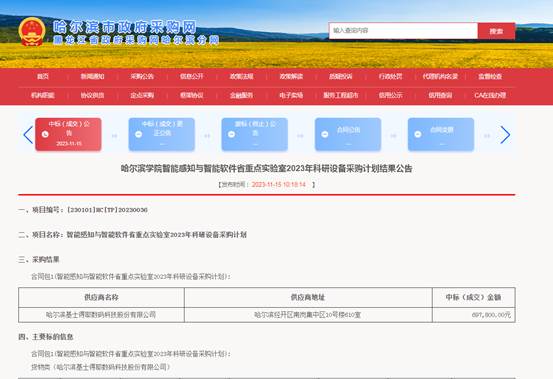The width and height of the screenshot is (553, 379).
Task: Click the 中标（成交）金额 table header
Action: 474,297
